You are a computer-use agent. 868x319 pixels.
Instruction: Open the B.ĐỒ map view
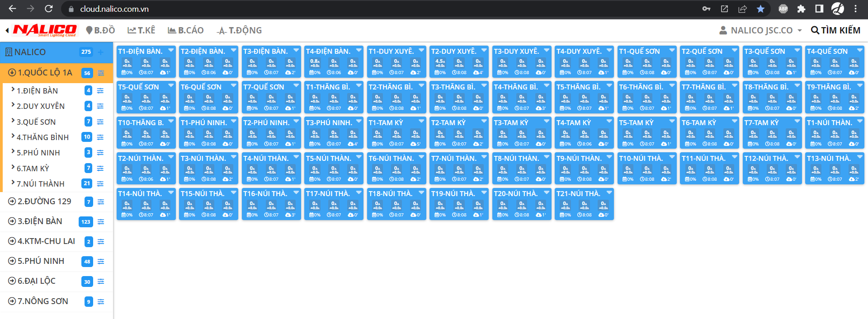click(100, 30)
